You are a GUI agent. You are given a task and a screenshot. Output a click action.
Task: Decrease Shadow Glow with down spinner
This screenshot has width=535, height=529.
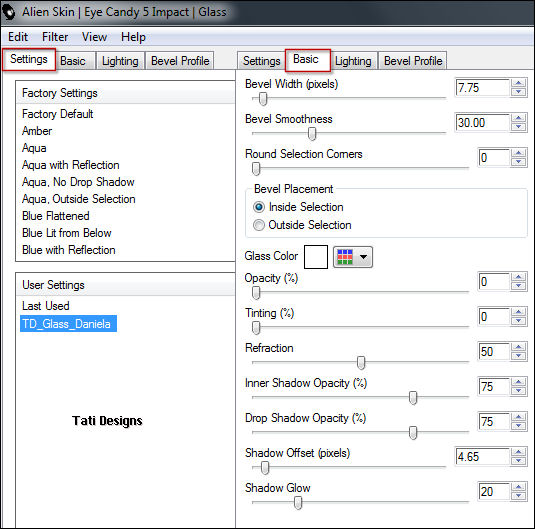pyautogui.click(x=519, y=496)
